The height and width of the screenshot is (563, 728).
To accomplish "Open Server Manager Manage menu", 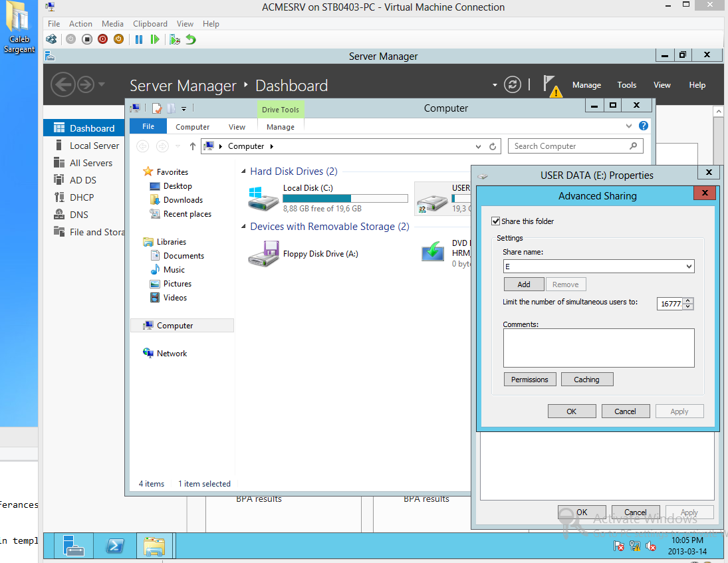I will click(586, 85).
